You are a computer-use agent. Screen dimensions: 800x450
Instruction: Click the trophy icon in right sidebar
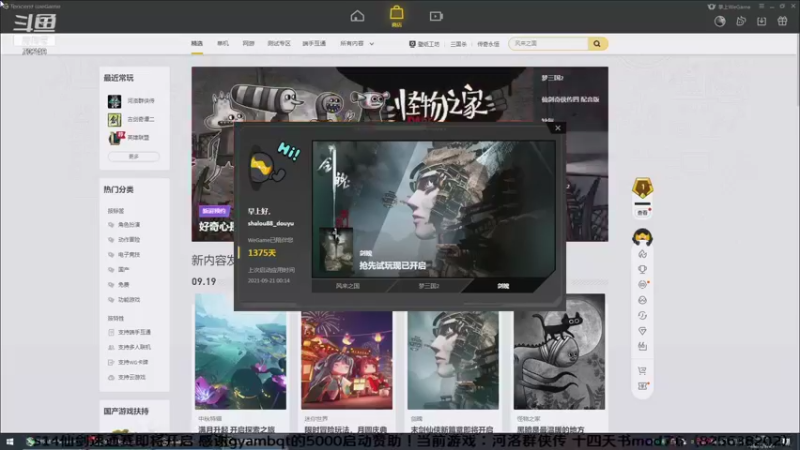point(642,269)
